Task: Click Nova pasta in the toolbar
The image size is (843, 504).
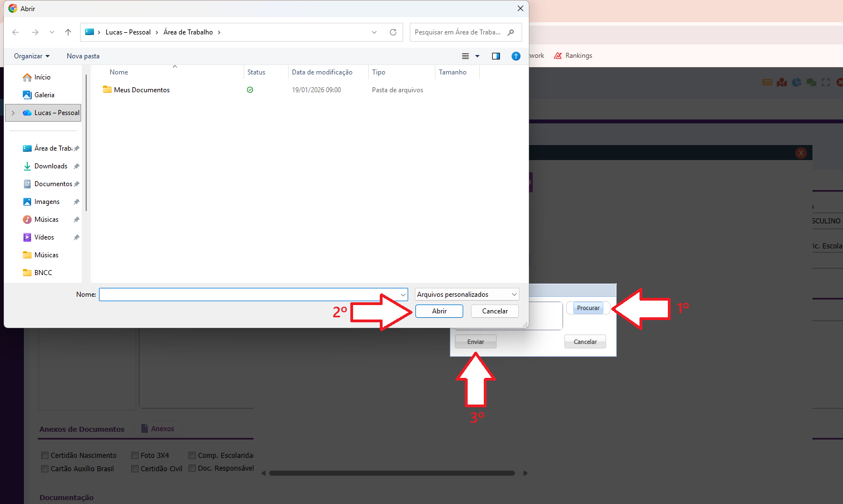Action: (x=83, y=56)
